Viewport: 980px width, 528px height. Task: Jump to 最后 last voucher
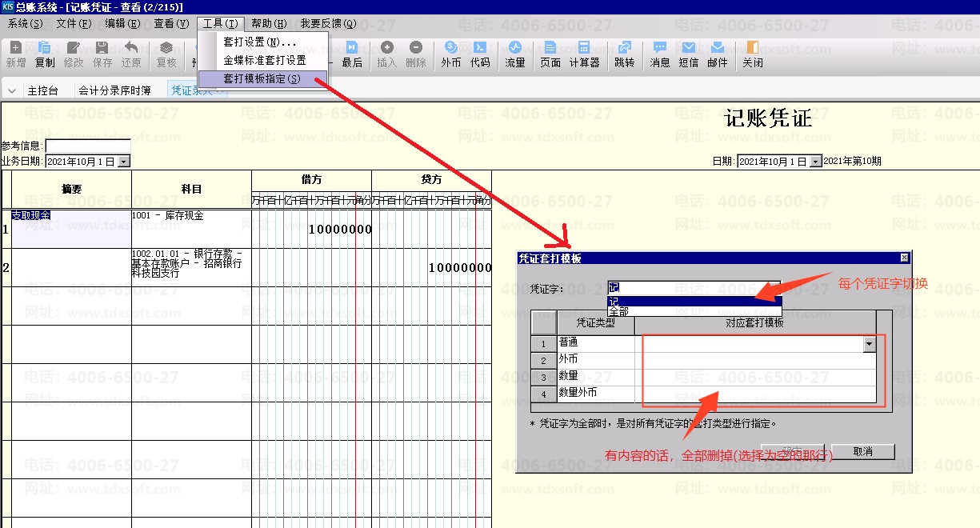[x=352, y=54]
